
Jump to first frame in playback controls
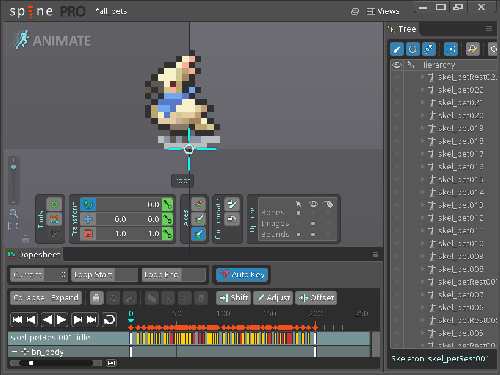coord(17,320)
